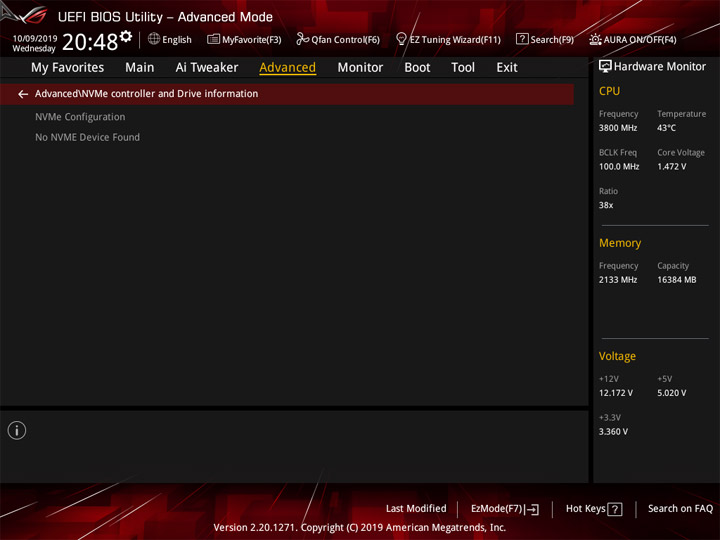The height and width of the screenshot is (540, 720).
Task: Click Ratio 38x value
Action: [606, 205]
